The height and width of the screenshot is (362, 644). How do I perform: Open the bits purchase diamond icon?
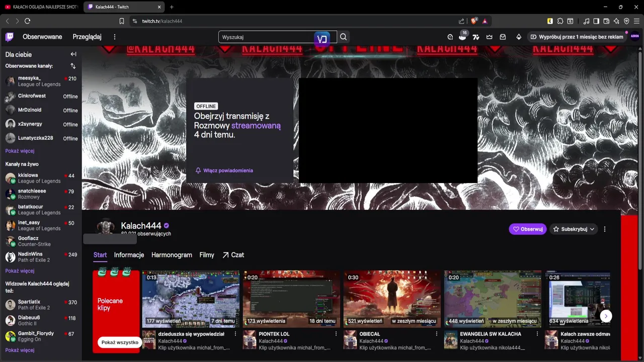click(519, 37)
